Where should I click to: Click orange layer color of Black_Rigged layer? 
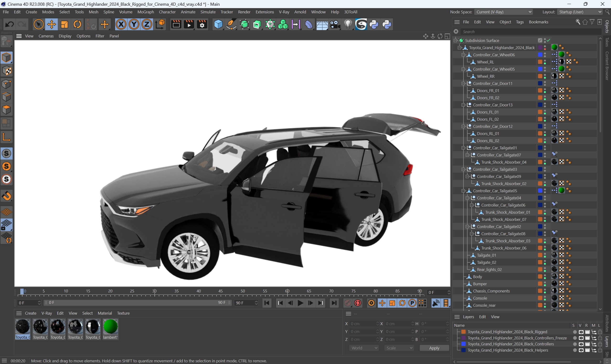pos(463,332)
